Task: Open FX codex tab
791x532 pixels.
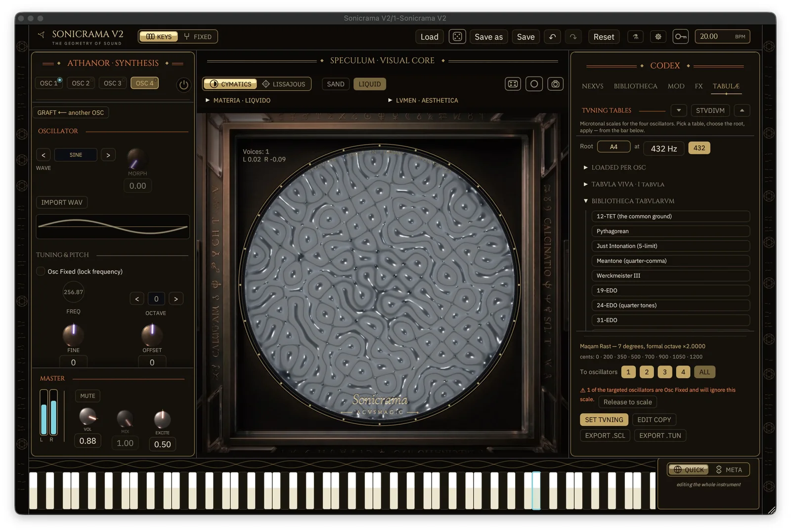Action: [699, 86]
